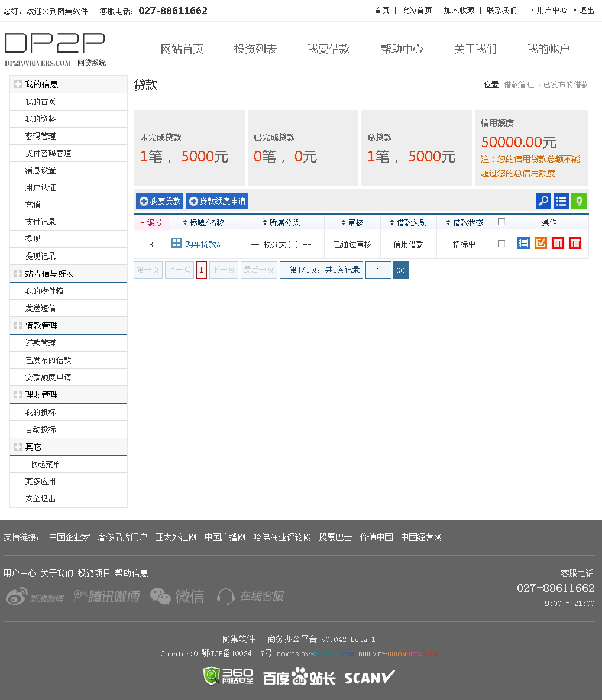Screen dimensions: 602x700
Task: Tick the select-all checkbox in table header
Action: coord(501,222)
